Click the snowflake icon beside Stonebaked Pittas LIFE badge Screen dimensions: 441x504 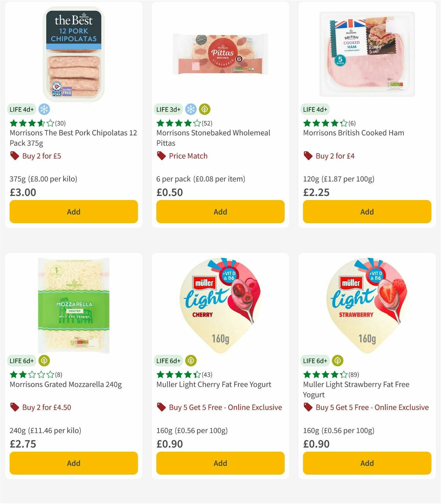[x=190, y=109]
